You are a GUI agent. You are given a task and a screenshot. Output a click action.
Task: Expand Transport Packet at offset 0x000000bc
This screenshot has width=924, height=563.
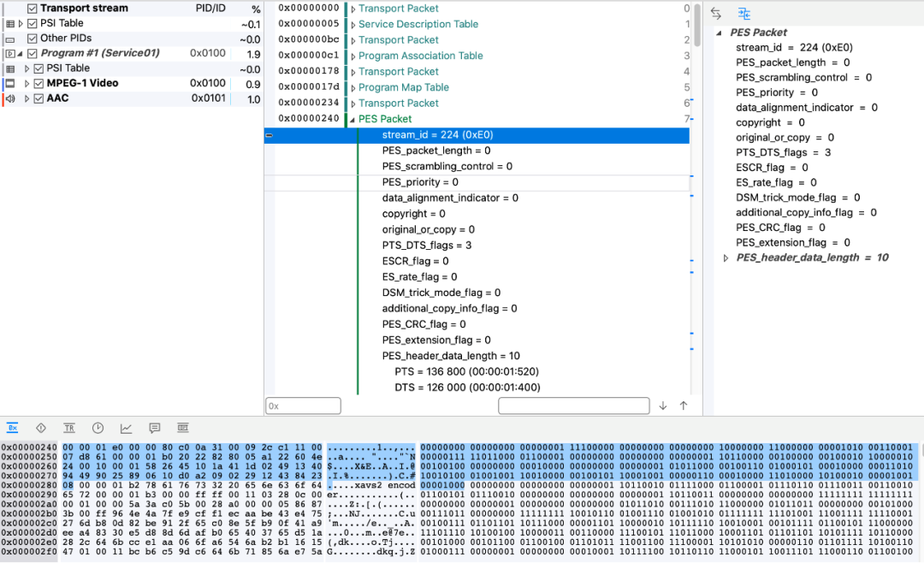click(x=353, y=41)
